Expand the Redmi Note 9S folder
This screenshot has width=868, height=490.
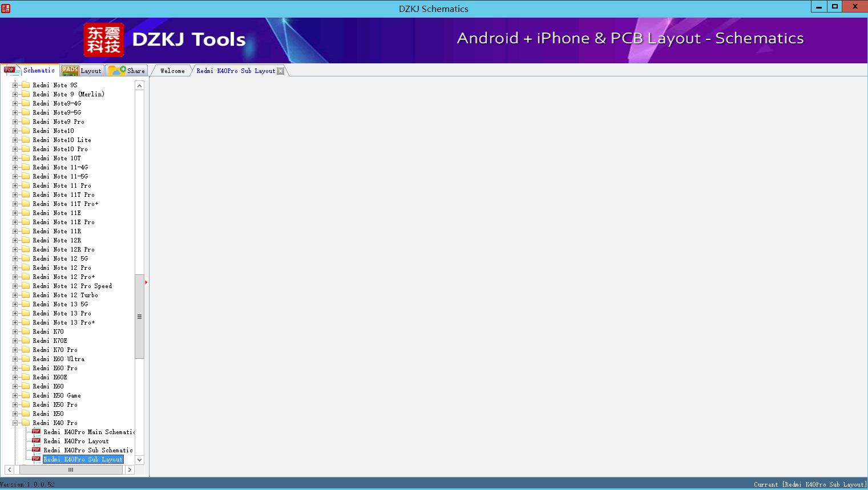[x=15, y=85]
